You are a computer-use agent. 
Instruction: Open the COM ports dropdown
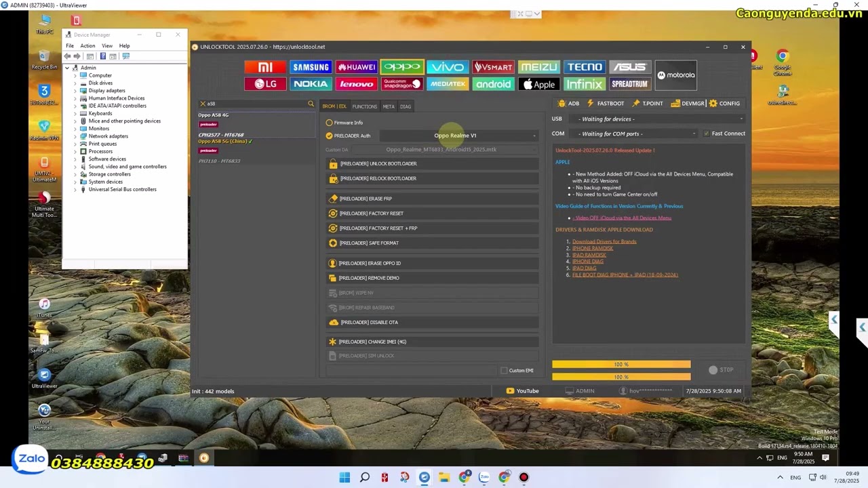(635, 134)
